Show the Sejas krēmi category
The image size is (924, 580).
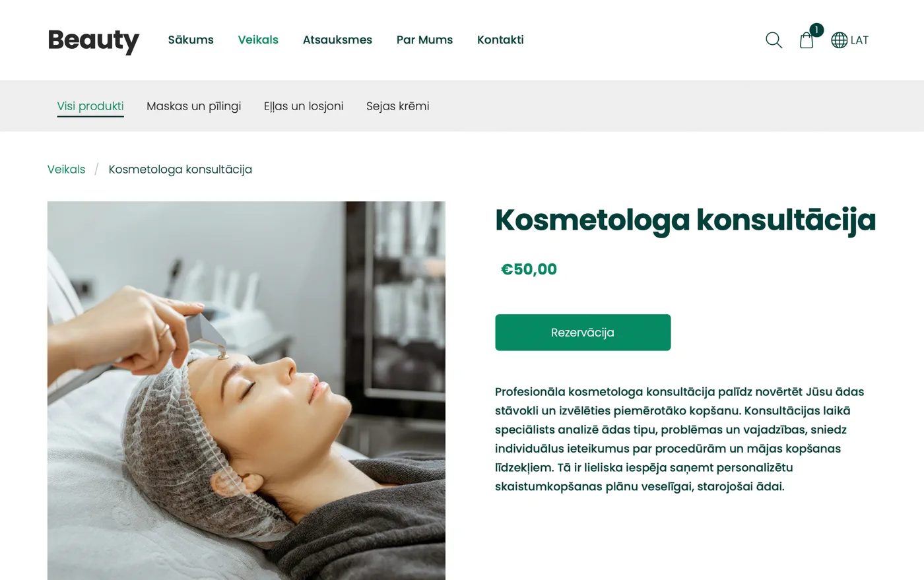398,106
